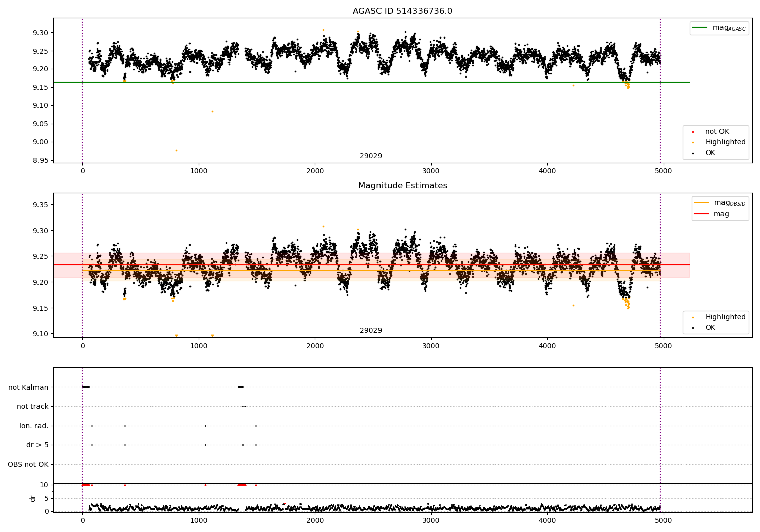The width and height of the screenshot is (760, 532).
Task: Click "Highlighted" in the top plot legend
Action: click(x=726, y=142)
